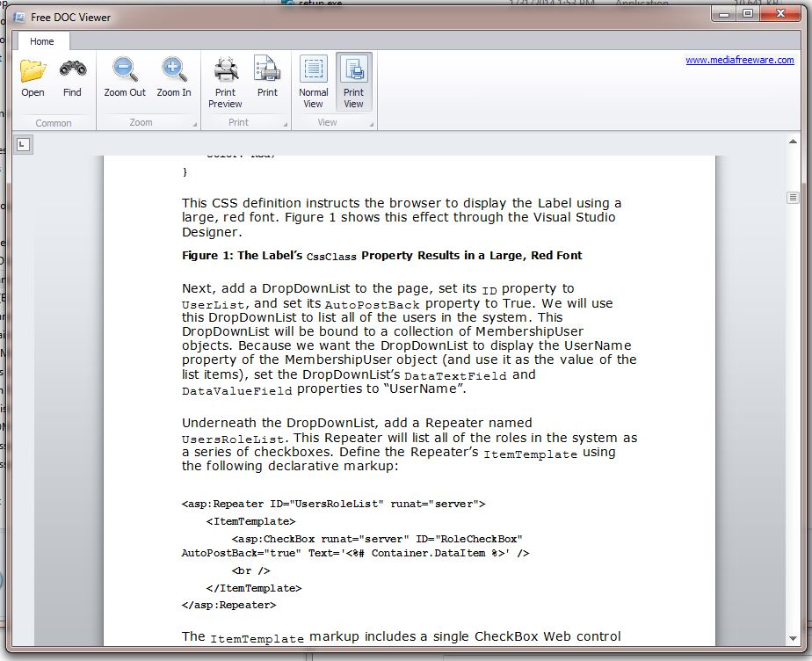Zoom in on the document

point(173,76)
